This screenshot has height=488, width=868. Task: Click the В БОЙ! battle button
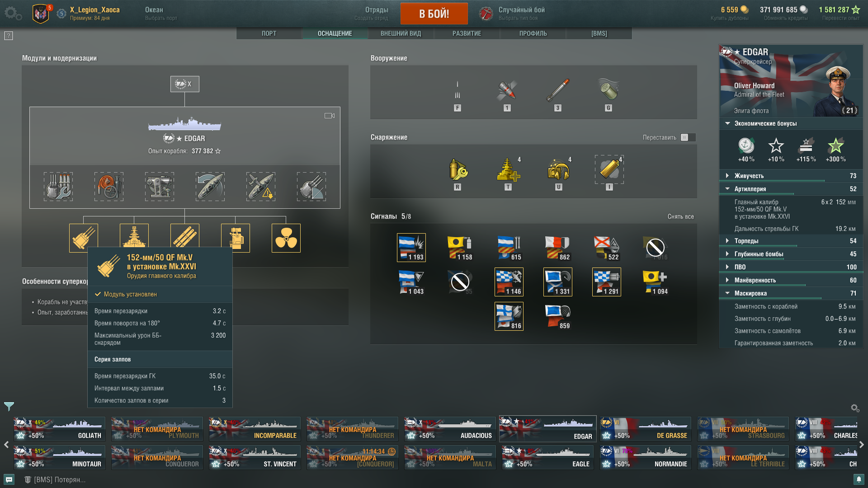(x=434, y=14)
